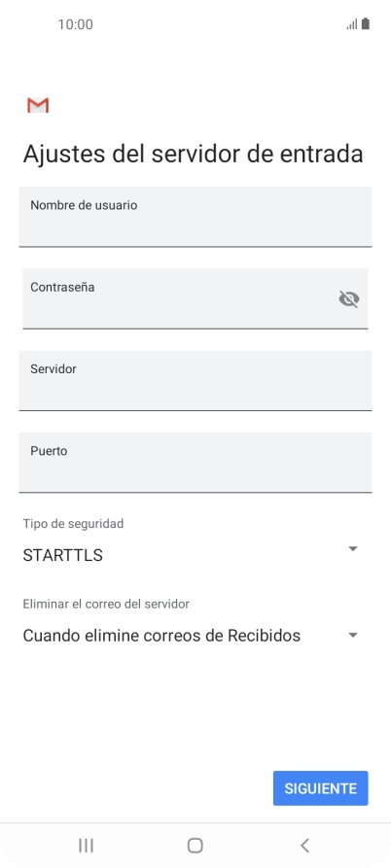Focus the Puerto field
391x868 pixels.
195,463
